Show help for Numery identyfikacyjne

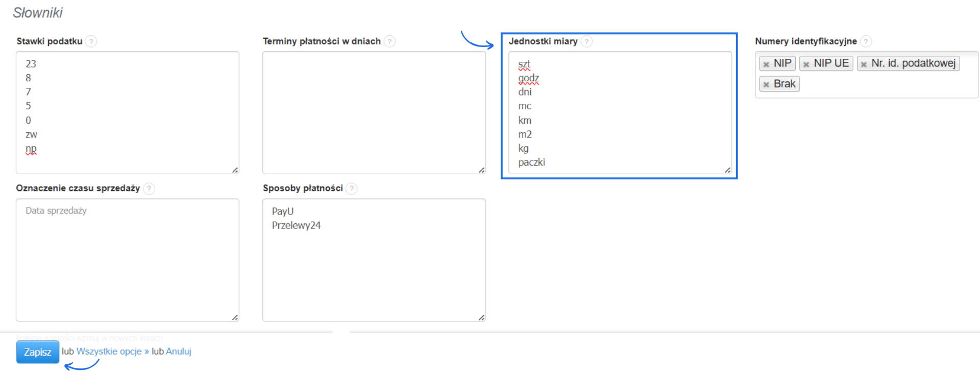pyautogui.click(x=866, y=41)
